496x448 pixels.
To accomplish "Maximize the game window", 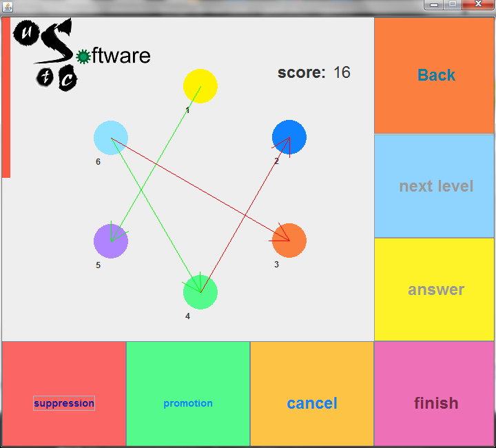I will pos(453,5).
